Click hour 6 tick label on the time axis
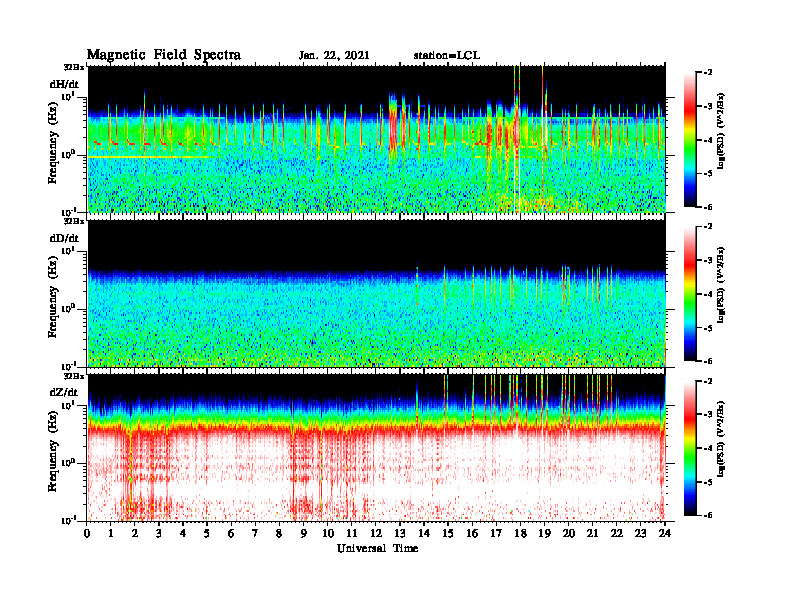The image size is (792, 612). click(231, 533)
